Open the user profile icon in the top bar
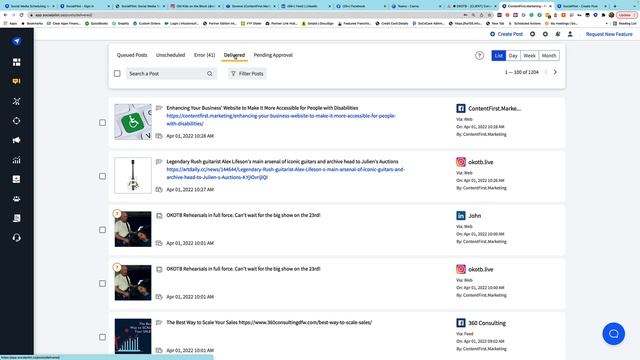The height and width of the screenshot is (360, 640). pyautogui.click(x=570, y=34)
